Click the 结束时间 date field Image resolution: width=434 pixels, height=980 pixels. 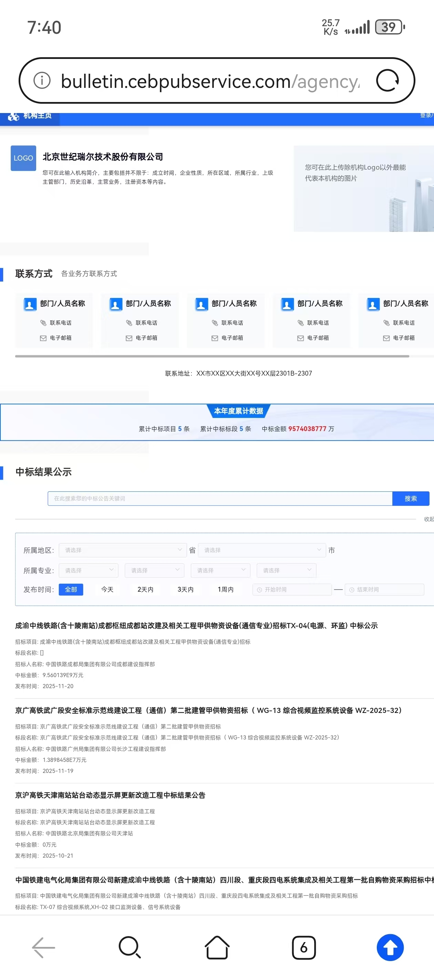pyautogui.click(x=384, y=589)
